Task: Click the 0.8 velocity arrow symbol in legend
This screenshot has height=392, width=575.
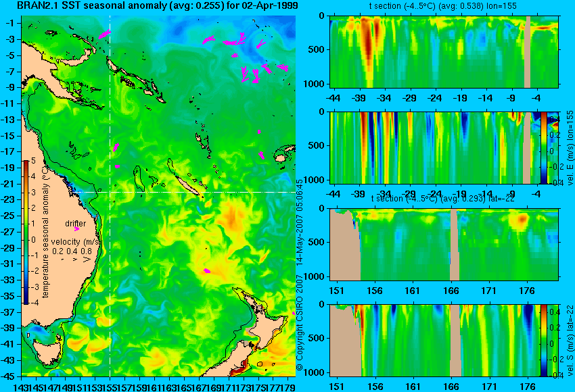Action: [x=87, y=260]
